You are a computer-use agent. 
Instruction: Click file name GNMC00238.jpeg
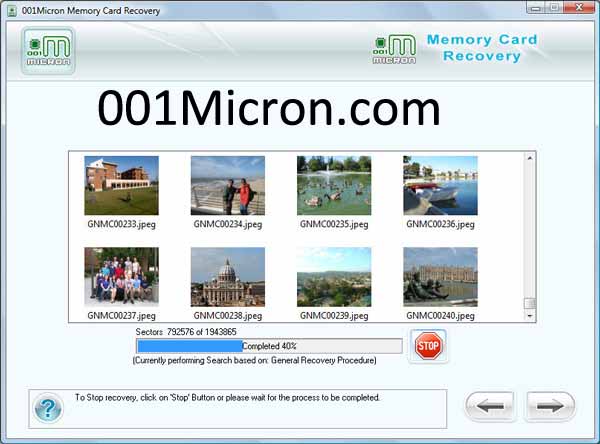click(228, 316)
